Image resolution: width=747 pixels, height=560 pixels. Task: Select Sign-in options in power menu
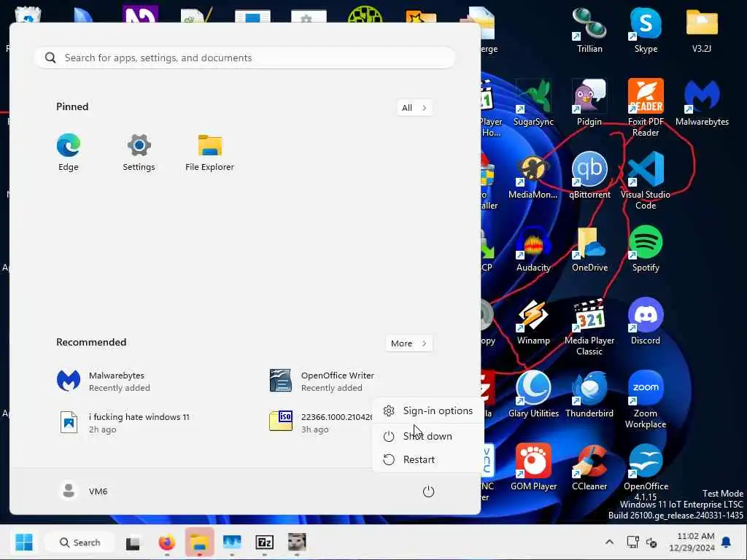tap(428, 411)
